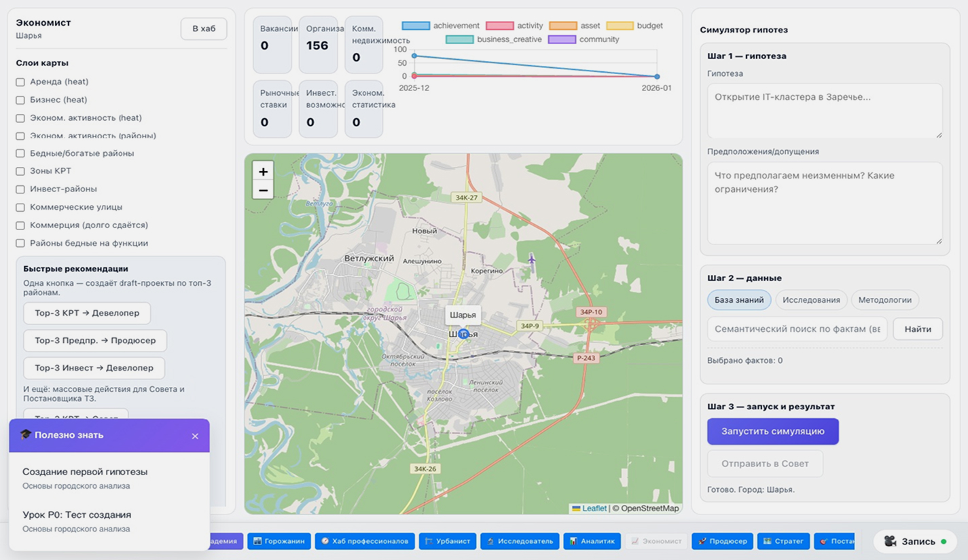Select the Методологии tab
968x560 pixels.
tap(884, 300)
